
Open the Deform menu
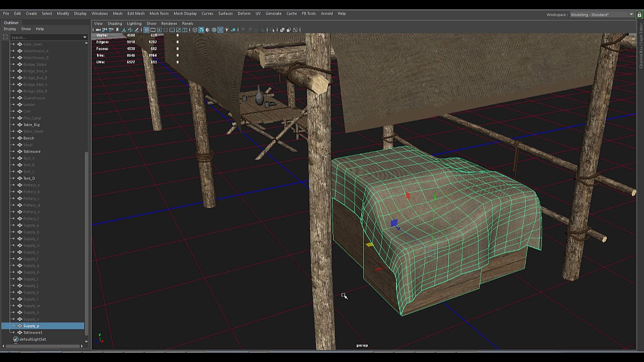tap(244, 14)
